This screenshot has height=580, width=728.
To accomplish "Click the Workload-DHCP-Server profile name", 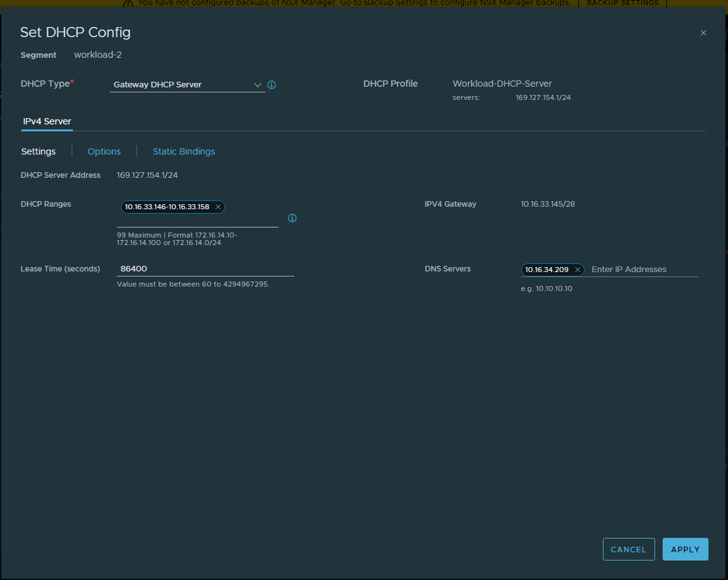I will coord(502,84).
